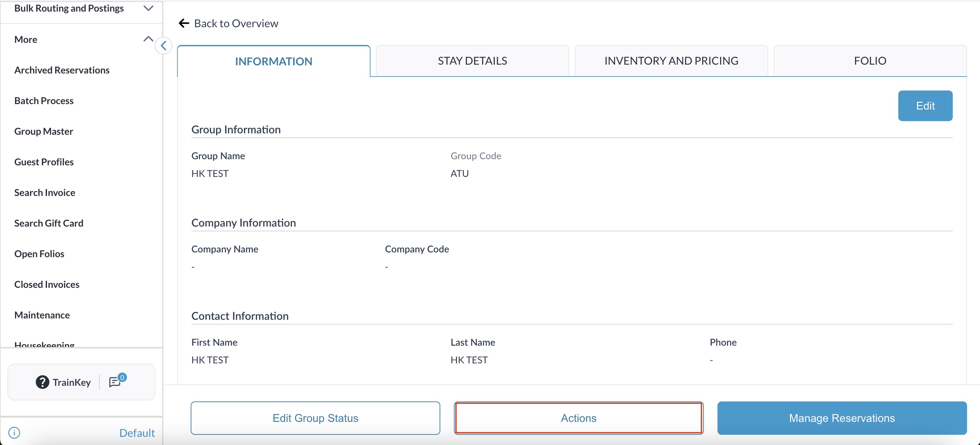
Task: Select the INFORMATION tab
Action: [273, 61]
